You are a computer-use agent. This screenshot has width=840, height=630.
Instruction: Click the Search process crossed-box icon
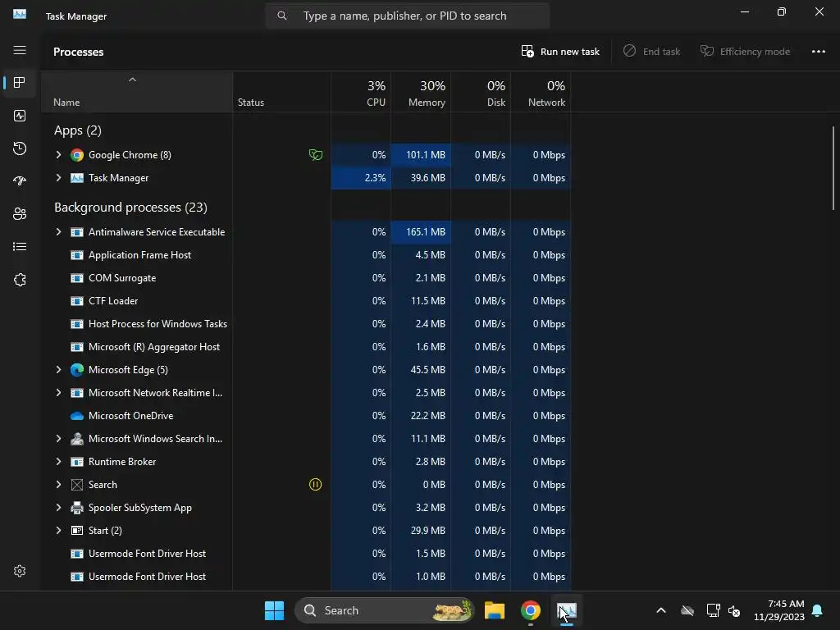click(x=77, y=484)
